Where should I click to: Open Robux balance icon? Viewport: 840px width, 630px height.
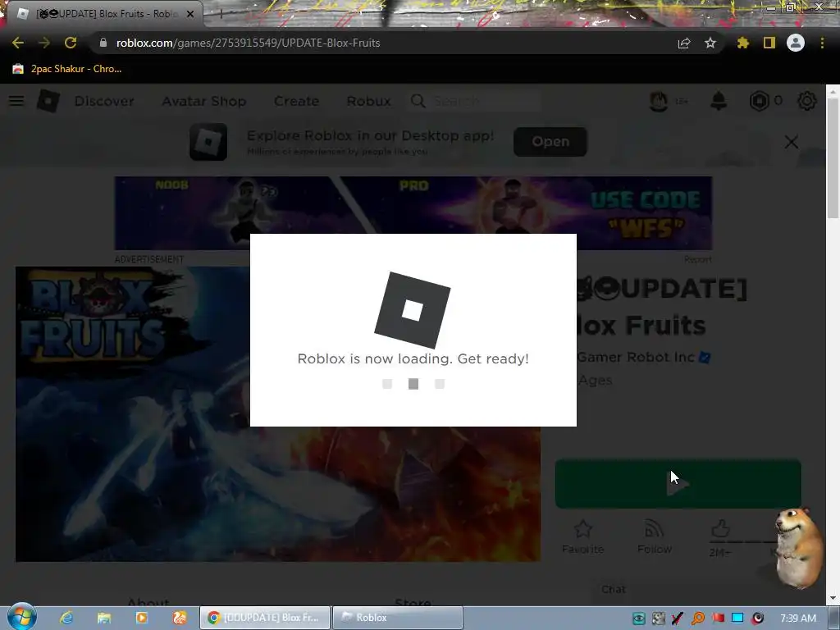coord(759,101)
